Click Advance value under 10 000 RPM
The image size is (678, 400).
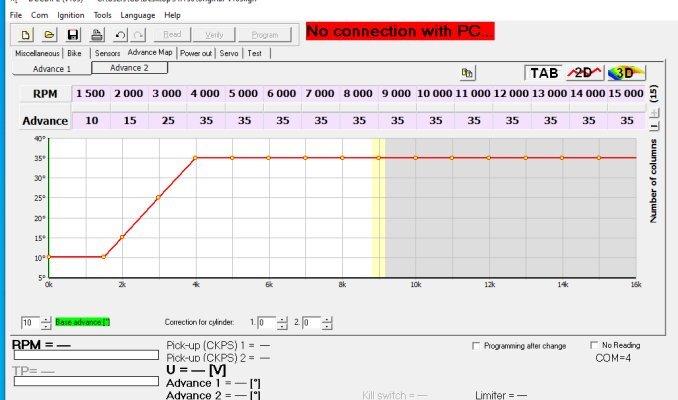(x=435, y=121)
